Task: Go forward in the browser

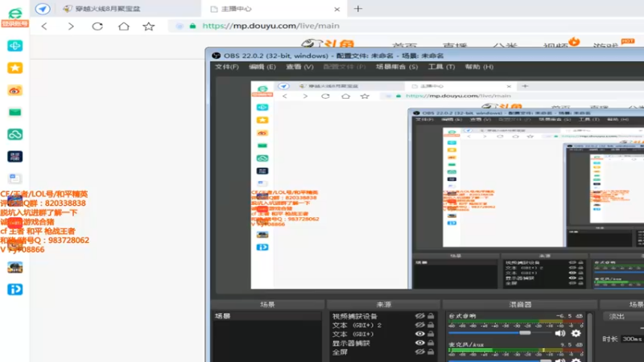Action: point(71,27)
